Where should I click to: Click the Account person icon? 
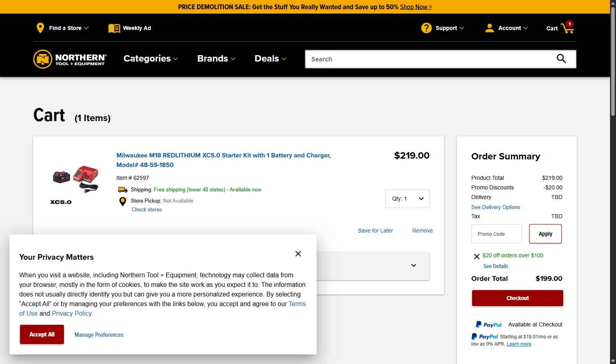(489, 28)
